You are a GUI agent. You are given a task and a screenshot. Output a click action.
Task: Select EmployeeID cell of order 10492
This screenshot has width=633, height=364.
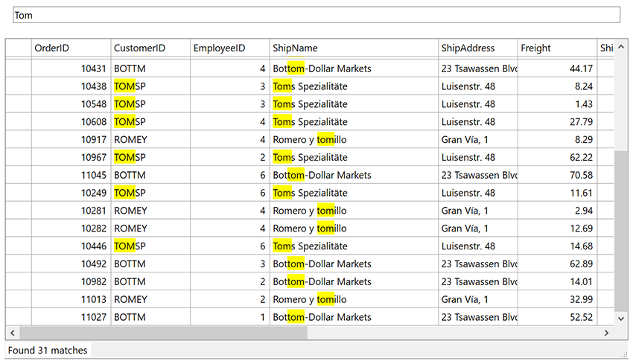click(x=229, y=264)
